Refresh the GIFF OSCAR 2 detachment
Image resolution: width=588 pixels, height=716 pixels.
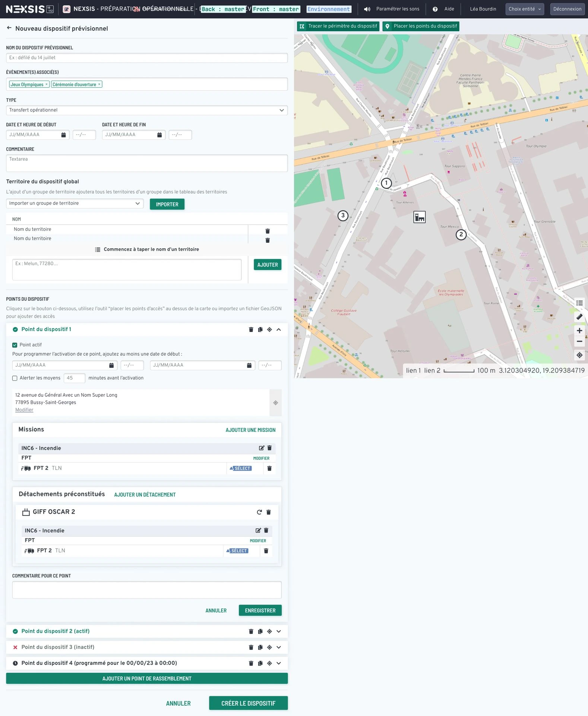(259, 512)
